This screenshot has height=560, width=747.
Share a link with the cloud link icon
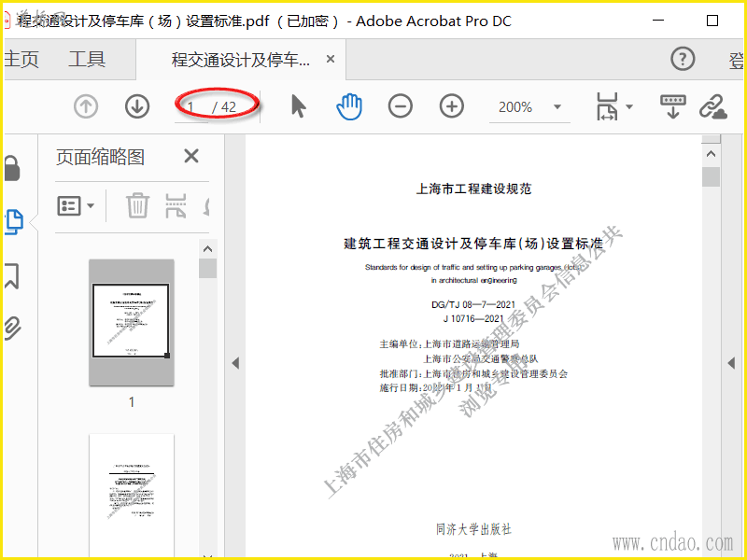[713, 106]
